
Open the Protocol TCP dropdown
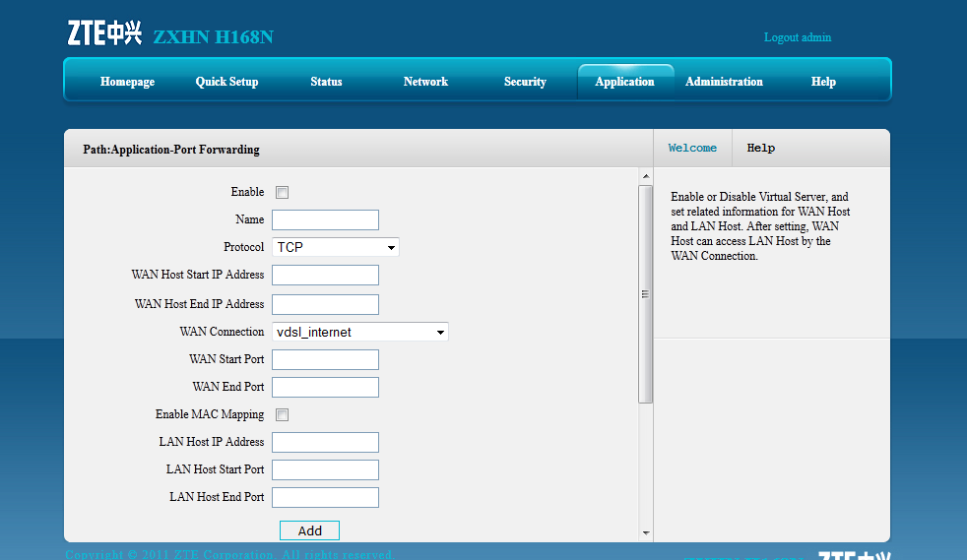[336, 247]
